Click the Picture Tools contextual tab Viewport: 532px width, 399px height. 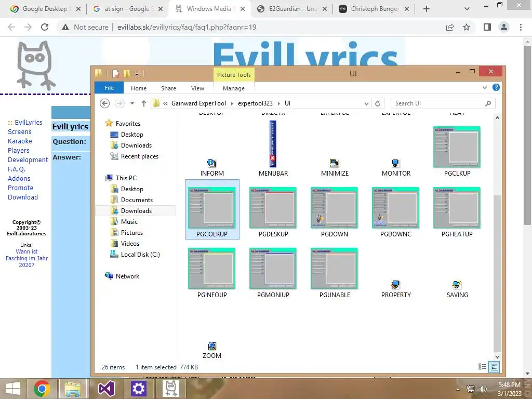point(234,75)
